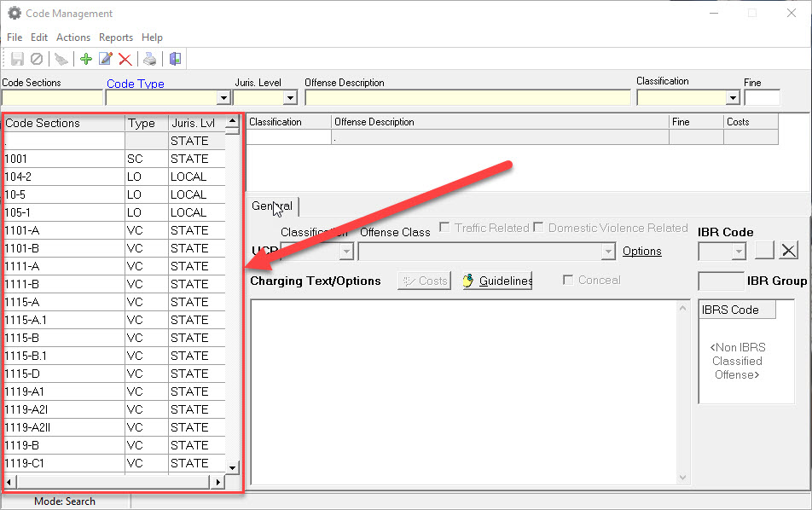Select code section 1101-A row

(64, 230)
